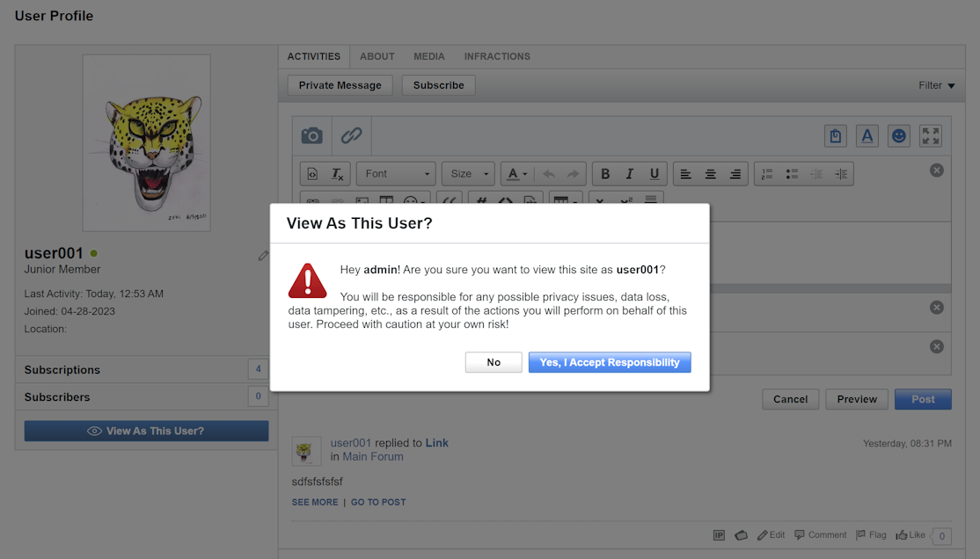This screenshot has width=980, height=559.
Task: Toggle advanced editor with the underlined A icon
Action: pyautogui.click(x=867, y=136)
